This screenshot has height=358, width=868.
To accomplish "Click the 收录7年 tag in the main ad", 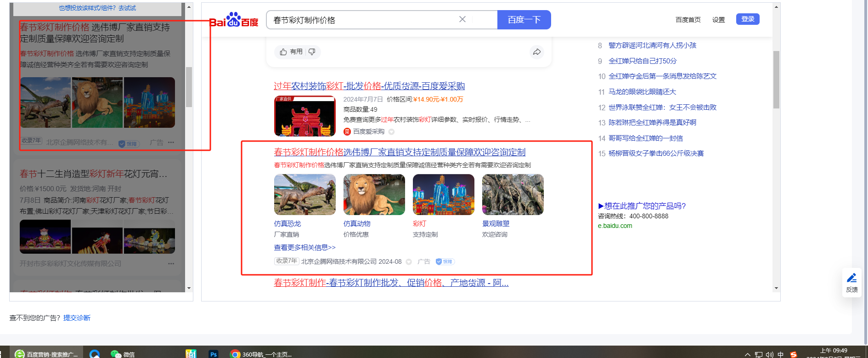I will pos(287,261).
